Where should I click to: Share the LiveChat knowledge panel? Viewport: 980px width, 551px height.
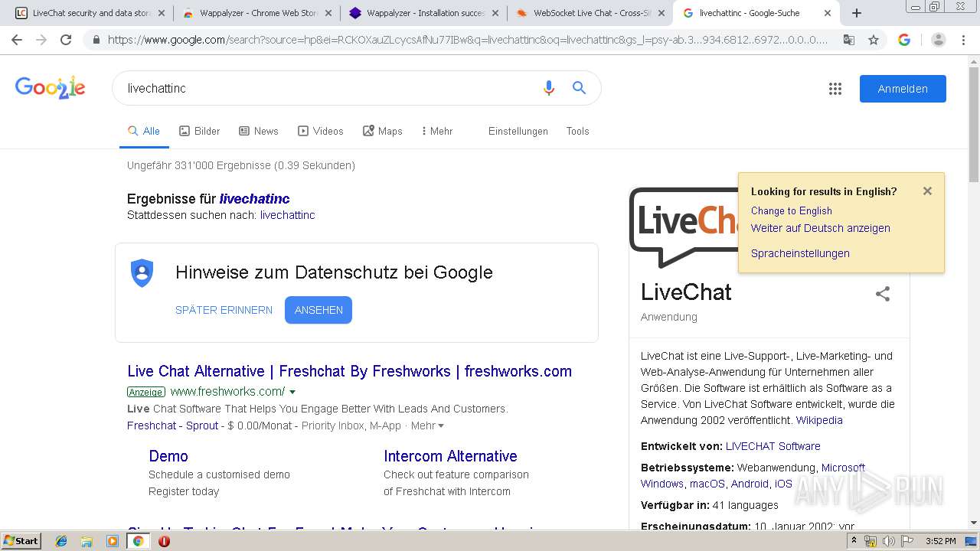[883, 294]
